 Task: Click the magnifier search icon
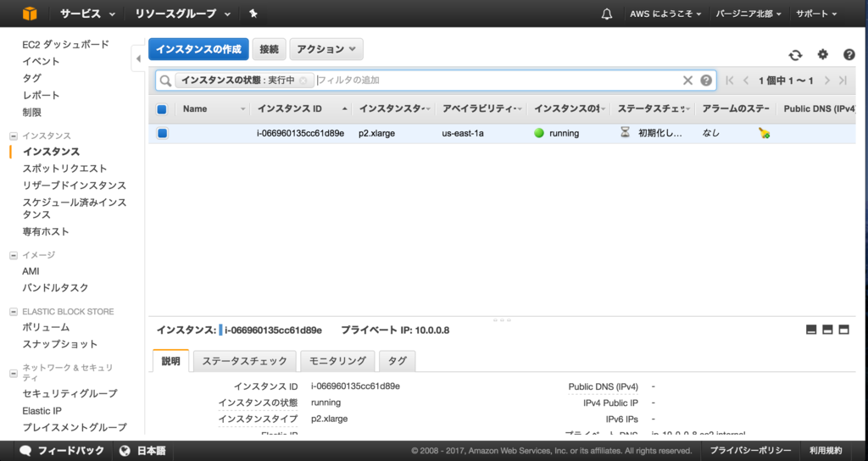[165, 81]
